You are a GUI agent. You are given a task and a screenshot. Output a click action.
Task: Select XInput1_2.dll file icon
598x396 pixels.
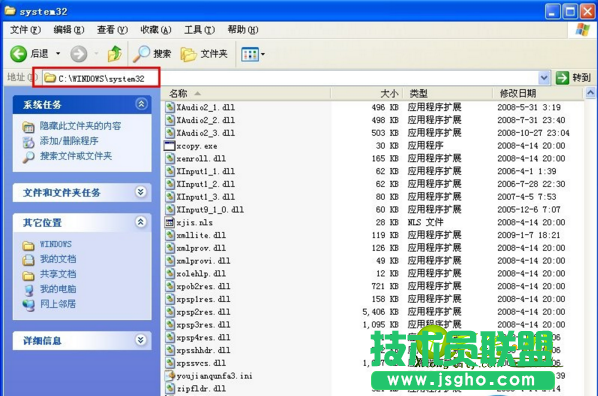[x=170, y=184]
